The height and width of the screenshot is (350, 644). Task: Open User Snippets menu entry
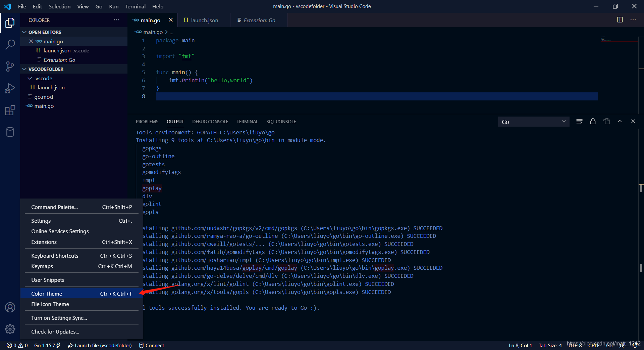pos(82,280)
